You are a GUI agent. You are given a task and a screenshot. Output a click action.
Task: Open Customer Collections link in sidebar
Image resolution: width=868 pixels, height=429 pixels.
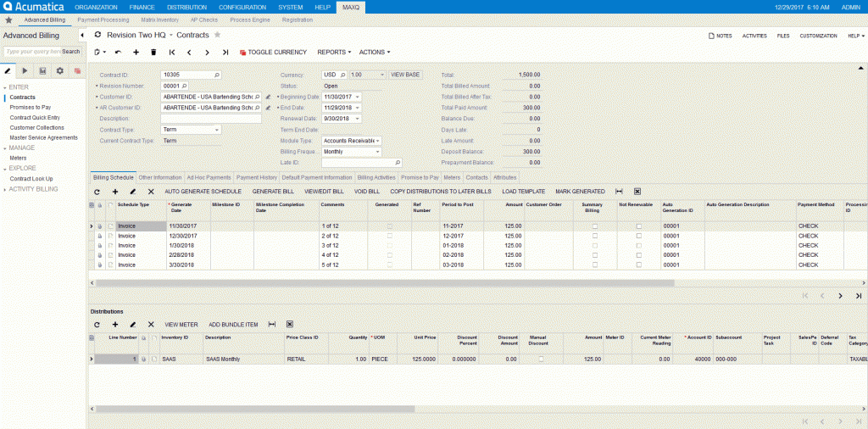click(36, 127)
